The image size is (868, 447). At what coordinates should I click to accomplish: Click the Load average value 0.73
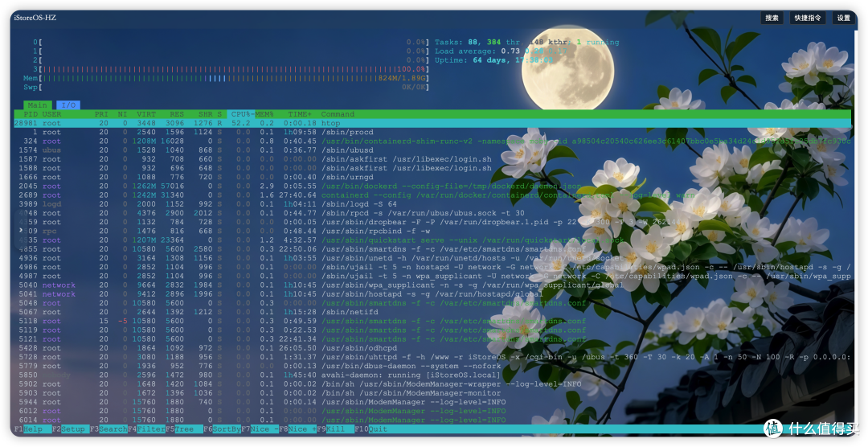tap(510, 51)
